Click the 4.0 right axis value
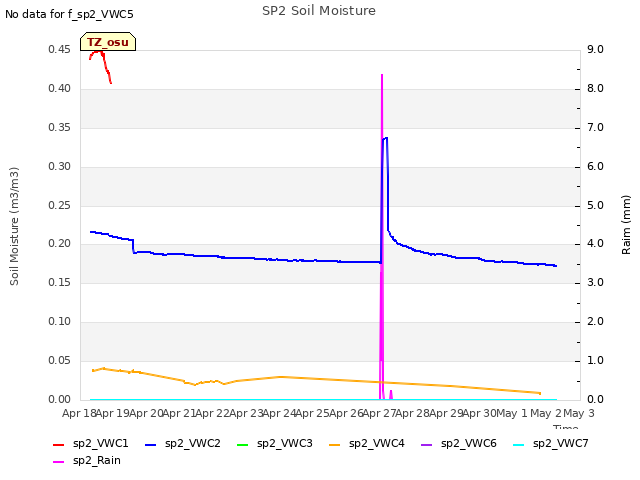 pyautogui.click(x=596, y=244)
